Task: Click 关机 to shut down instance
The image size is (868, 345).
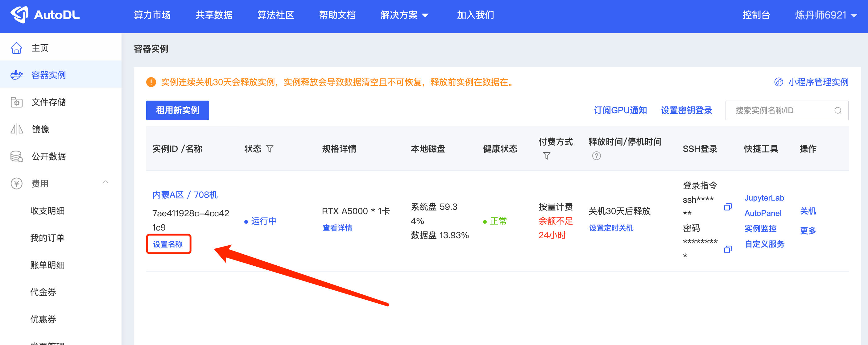Action: (808, 211)
